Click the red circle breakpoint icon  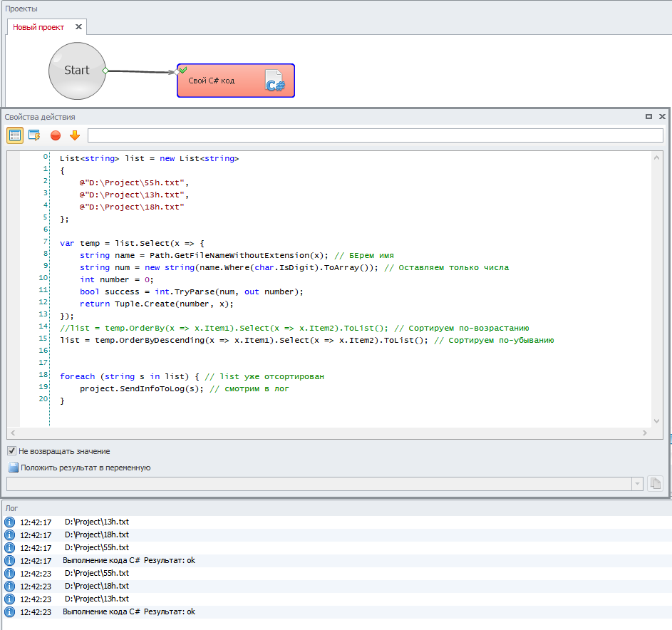(x=55, y=135)
